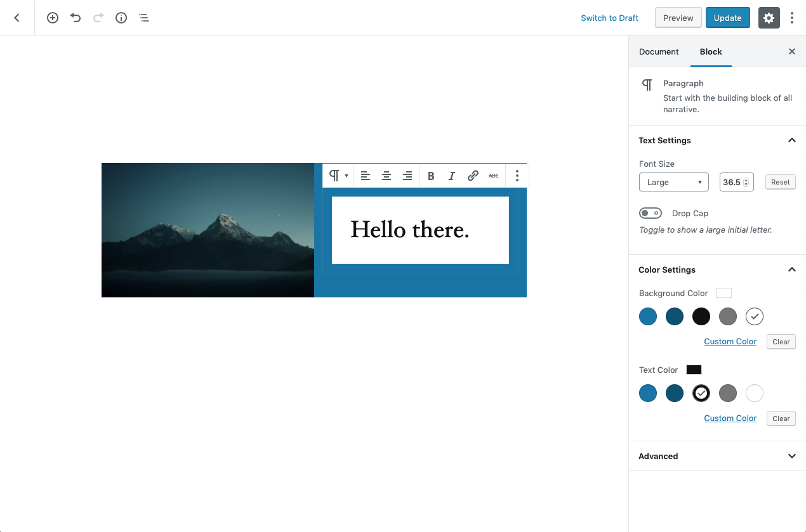Set text color to white
Image resolution: width=806 pixels, height=532 pixels.
(x=755, y=393)
